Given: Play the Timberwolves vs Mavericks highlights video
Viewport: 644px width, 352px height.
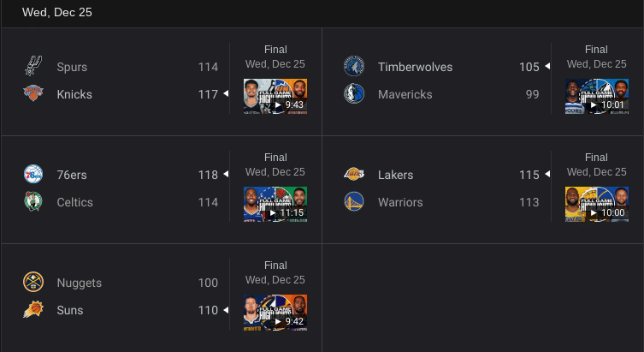Looking at the screenshot, I should 596,97.
